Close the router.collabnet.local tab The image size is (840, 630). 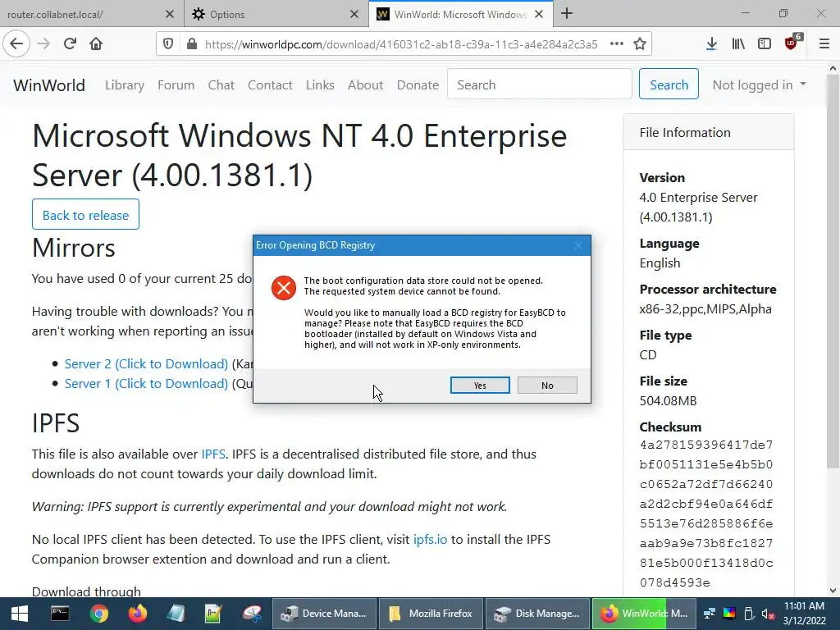pos(169,15)
